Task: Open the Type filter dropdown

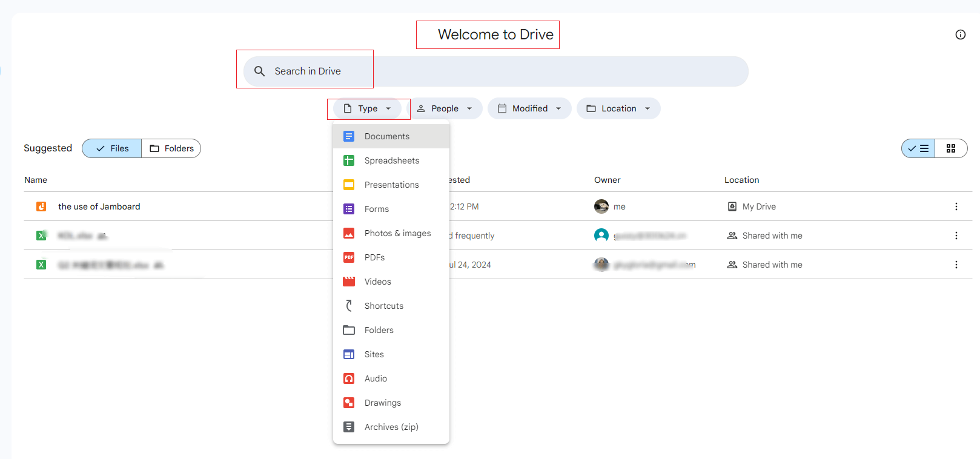Action: click(367, 108)
